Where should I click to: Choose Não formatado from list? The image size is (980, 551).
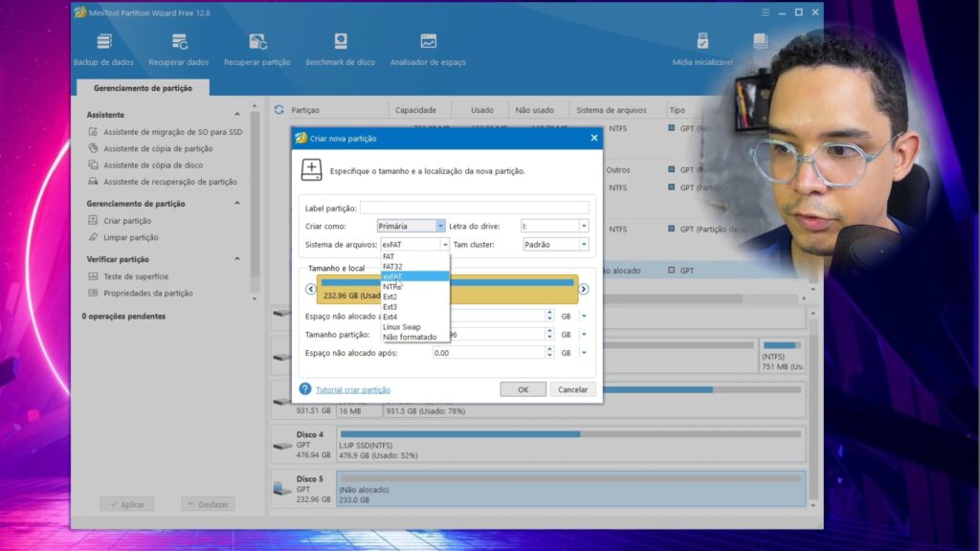coord(415,338)
